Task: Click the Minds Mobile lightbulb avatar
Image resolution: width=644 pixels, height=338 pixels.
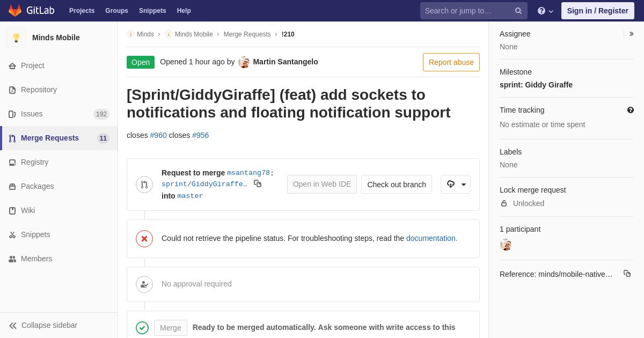Action: pos(16,38)
